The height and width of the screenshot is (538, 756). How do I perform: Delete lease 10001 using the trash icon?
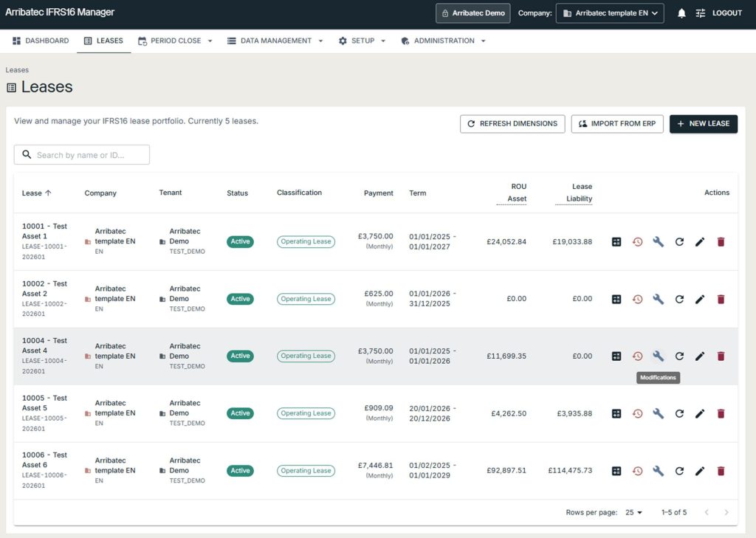tap(721, 242)
